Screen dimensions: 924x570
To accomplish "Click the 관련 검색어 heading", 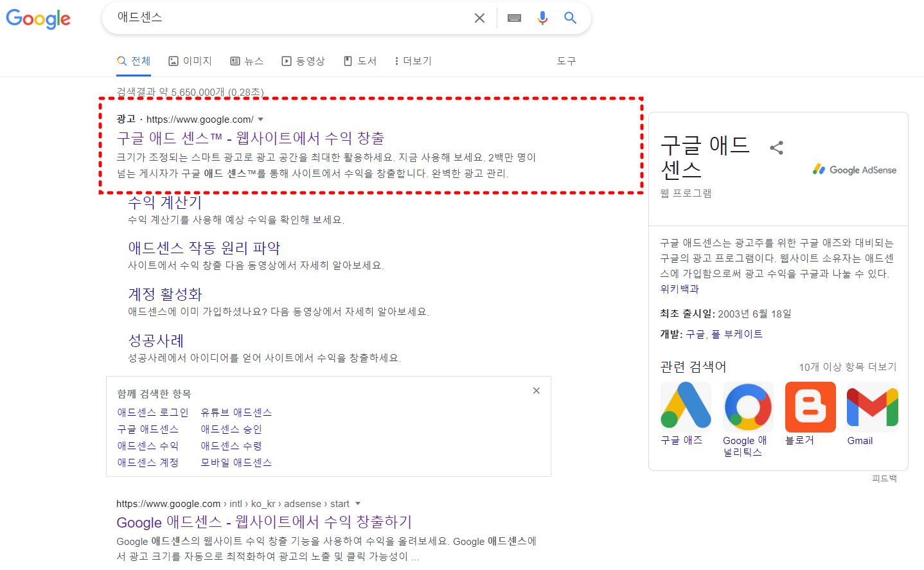I will (693, 366).
